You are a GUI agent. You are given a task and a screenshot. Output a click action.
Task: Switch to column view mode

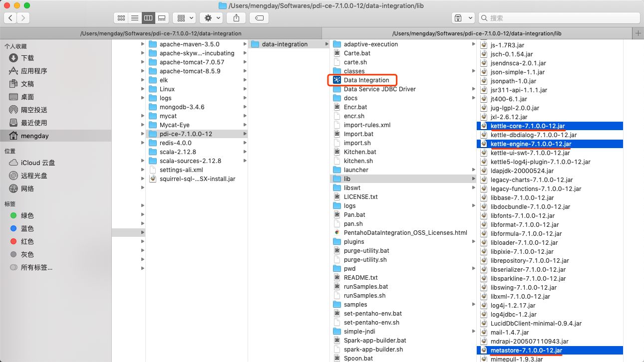(148, 18)
